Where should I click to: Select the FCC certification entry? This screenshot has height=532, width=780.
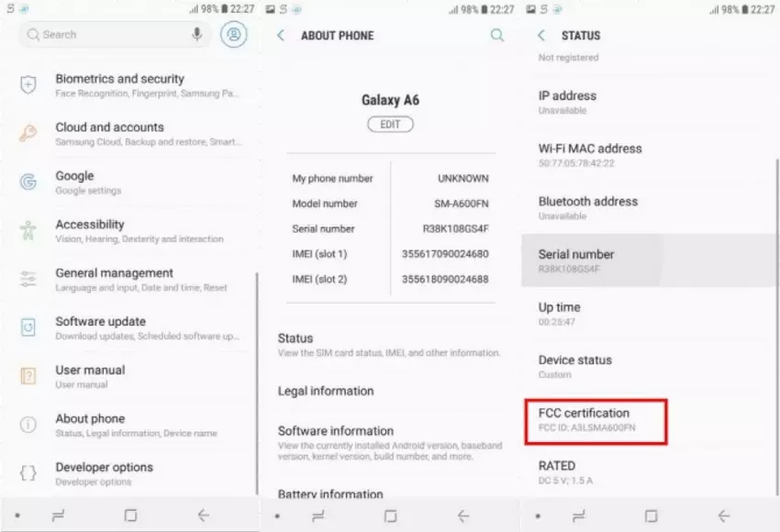pos(596,420)
